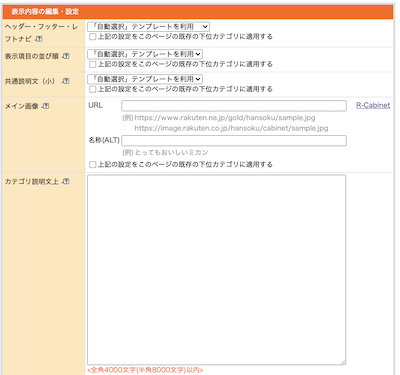
Task: Click the 表示内容の編集・設定 header title
Action: pos(45,12)
